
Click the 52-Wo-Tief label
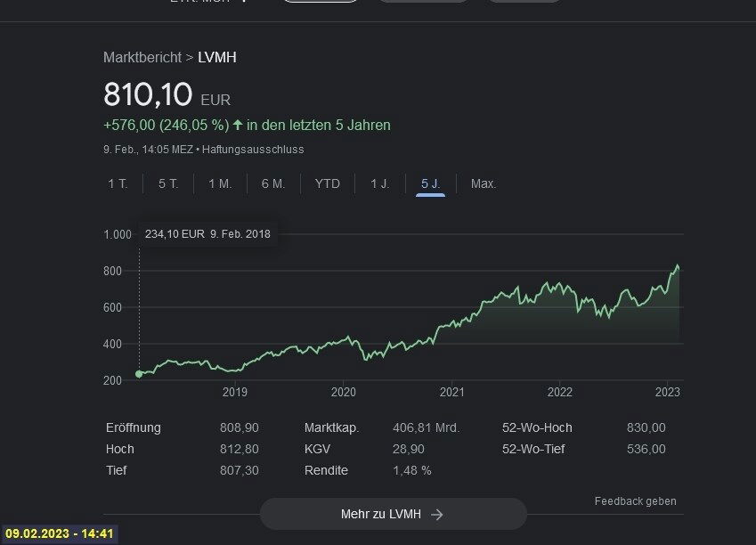(533, 449)
